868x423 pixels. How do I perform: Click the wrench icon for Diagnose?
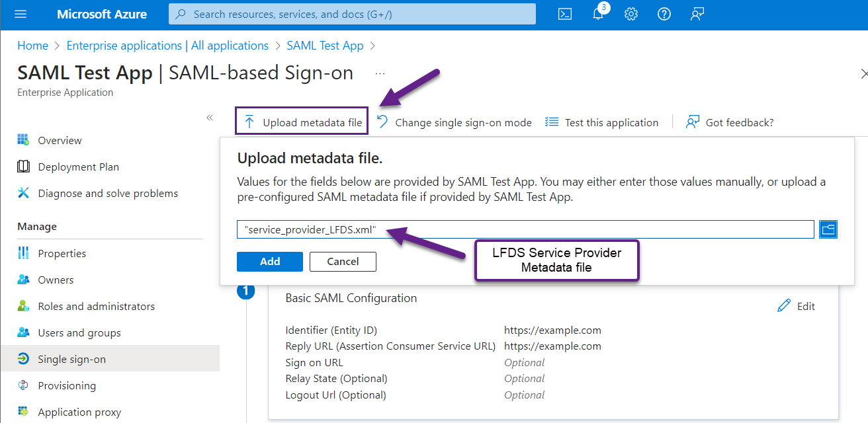click(x=23, y=193)
